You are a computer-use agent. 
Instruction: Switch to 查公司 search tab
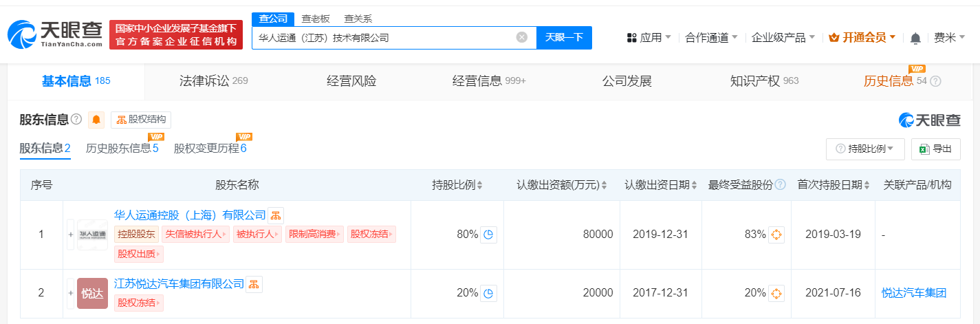pyautogui.click(x=273, y=19)
